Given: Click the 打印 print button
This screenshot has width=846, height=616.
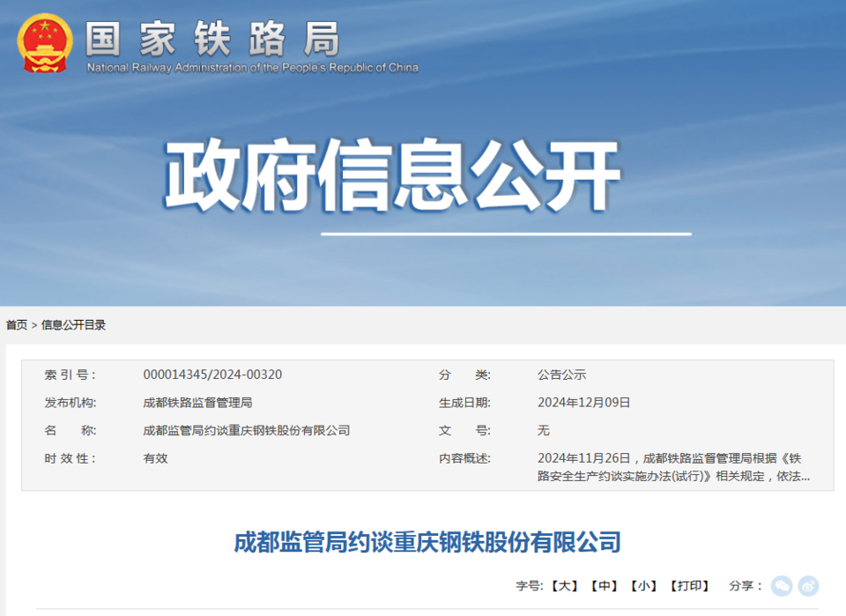Looking at the screenshot, I should point(689,586).
